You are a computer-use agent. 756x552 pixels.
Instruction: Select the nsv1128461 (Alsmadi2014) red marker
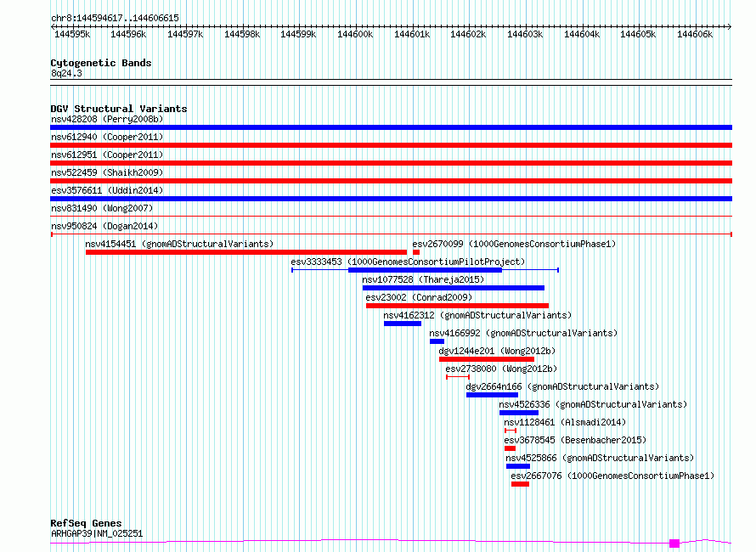pos(511,431)
